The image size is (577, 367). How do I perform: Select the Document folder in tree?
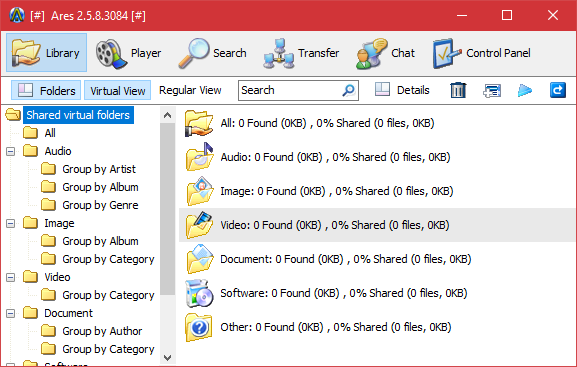[68, 313]
